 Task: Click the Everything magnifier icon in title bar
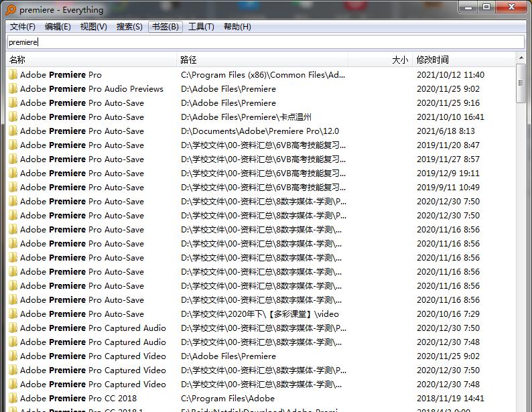(11, 10)
